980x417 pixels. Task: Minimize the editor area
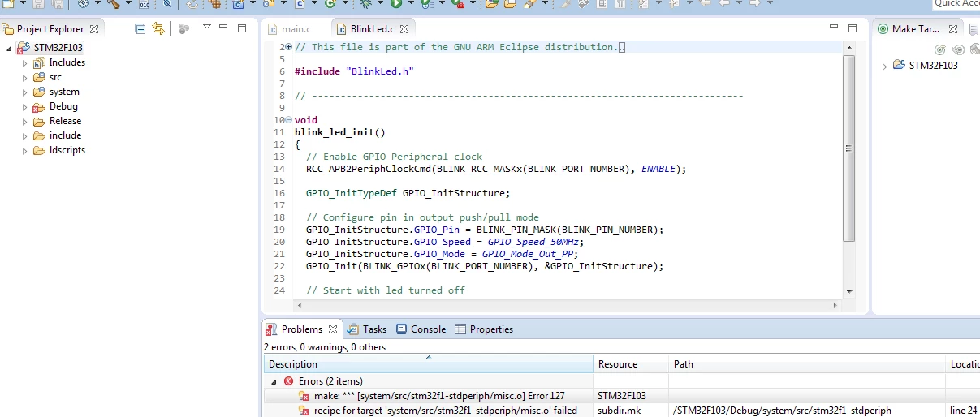(x=834, y=28)
